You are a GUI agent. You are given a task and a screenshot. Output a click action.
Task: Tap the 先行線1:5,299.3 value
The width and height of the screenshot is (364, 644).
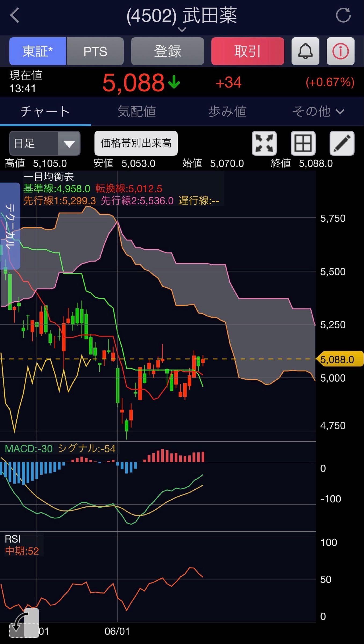coord(60,201)
